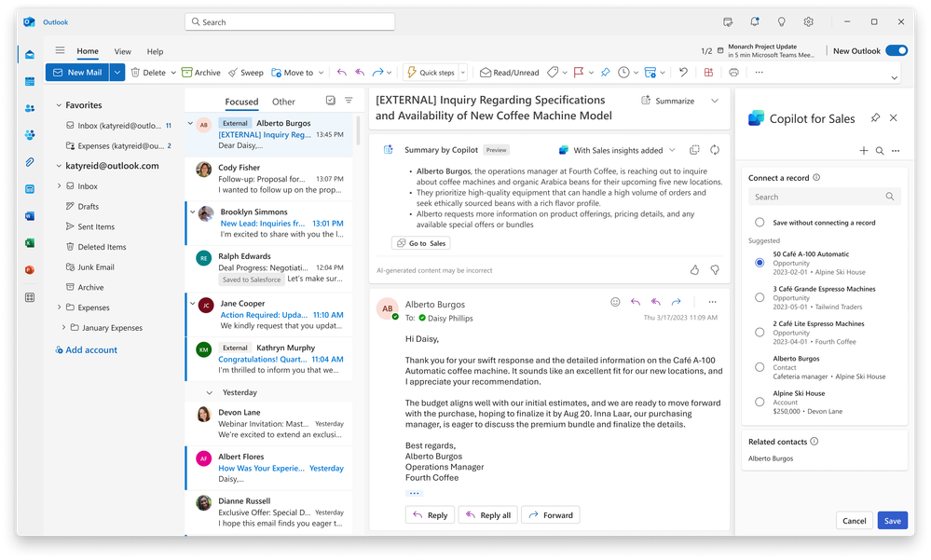Open Mail in the left app sidebar
The image size is (931, 560).
coord(30,55)
